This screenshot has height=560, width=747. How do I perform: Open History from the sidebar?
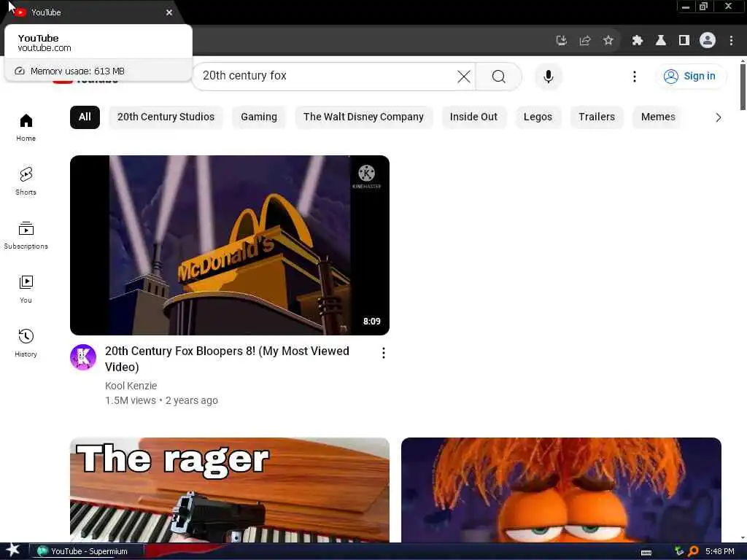(x=26, y=343)
